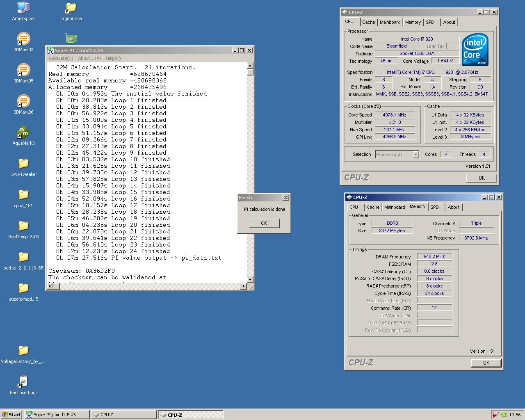The image size is (525, 420).
Task: Click the lower CPU-Z window title icon
Action: [349, 197]
